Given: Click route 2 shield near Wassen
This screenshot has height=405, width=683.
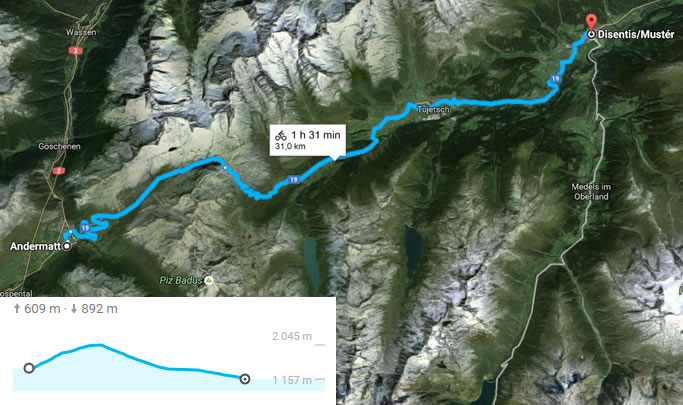Looking at the screenshot, I should [75, 51].
